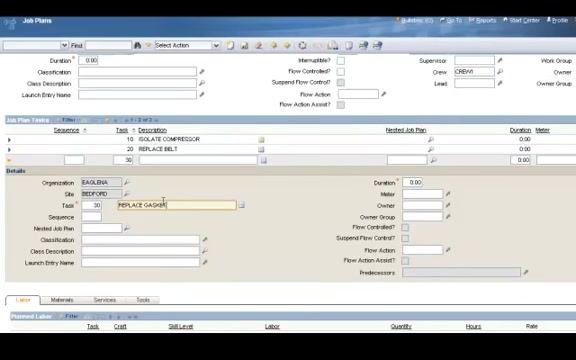Click nested job plan magnifier in ISOLATE COMPRESSOR row
This screenshot has width=576, height=360.
point(431,140)
